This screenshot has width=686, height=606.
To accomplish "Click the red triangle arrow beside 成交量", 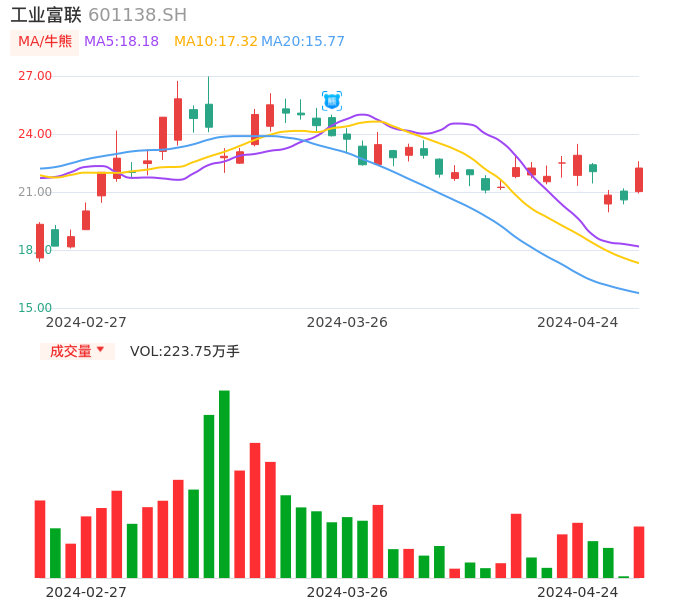I will (x=100, y=350).
